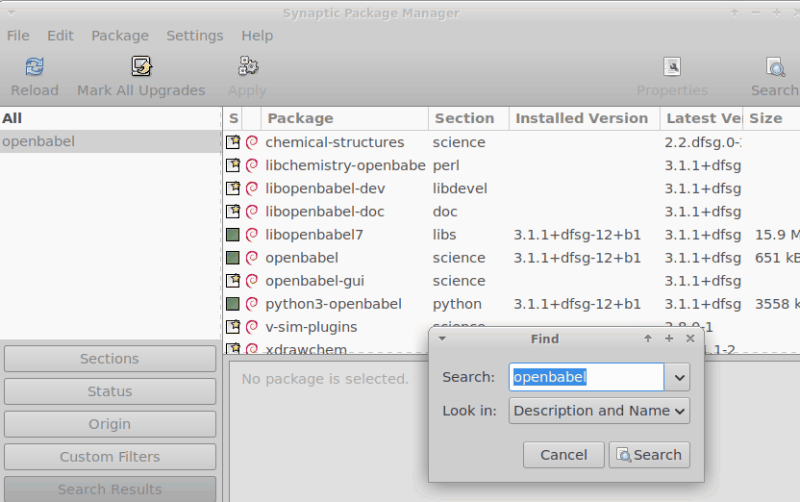This screenshot has height=502, width=800.
Task: Open the Search history dropdown arrow
Action: pyautogui.click(x=680, y=377)
